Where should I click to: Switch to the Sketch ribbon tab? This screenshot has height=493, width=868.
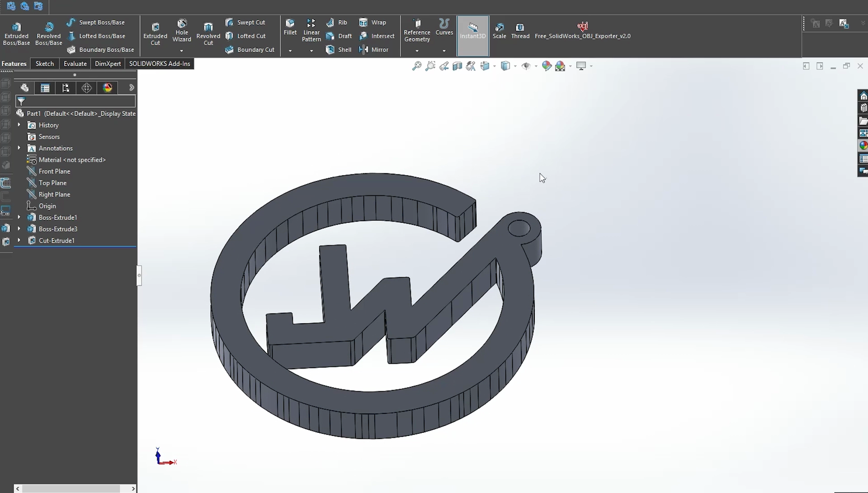pyautogui.click(x=44, y=64)
